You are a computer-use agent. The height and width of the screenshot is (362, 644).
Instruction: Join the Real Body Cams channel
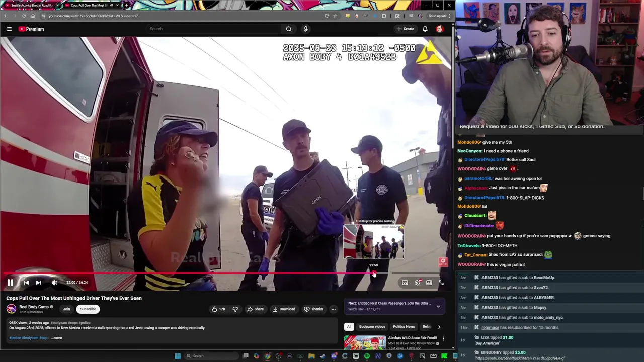click(66, 309)
